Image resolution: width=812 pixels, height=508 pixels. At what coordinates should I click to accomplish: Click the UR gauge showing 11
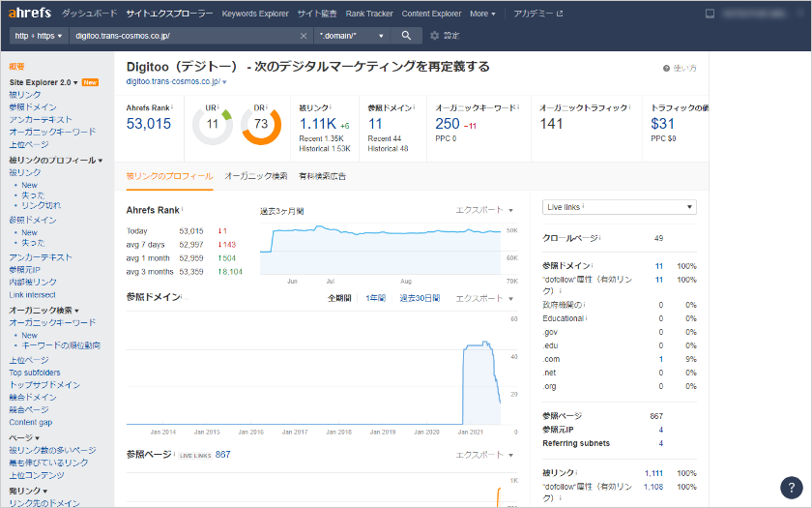[x=213, y=125]
